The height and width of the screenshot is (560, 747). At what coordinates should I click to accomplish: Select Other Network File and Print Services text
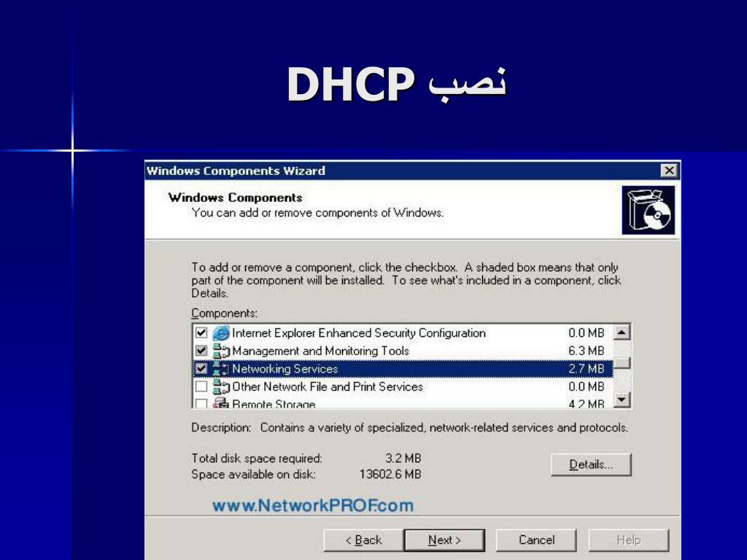click(328, 386)
